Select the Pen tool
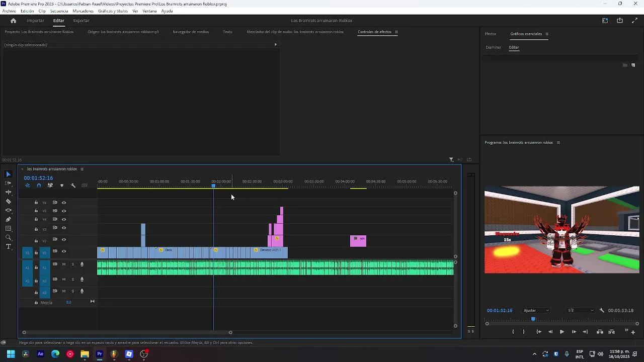Screen dimensions: 644x362 (x=8, y=219)
